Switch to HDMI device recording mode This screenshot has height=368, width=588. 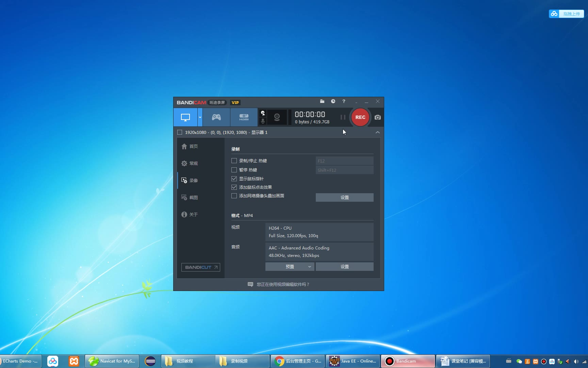point(244,117)
